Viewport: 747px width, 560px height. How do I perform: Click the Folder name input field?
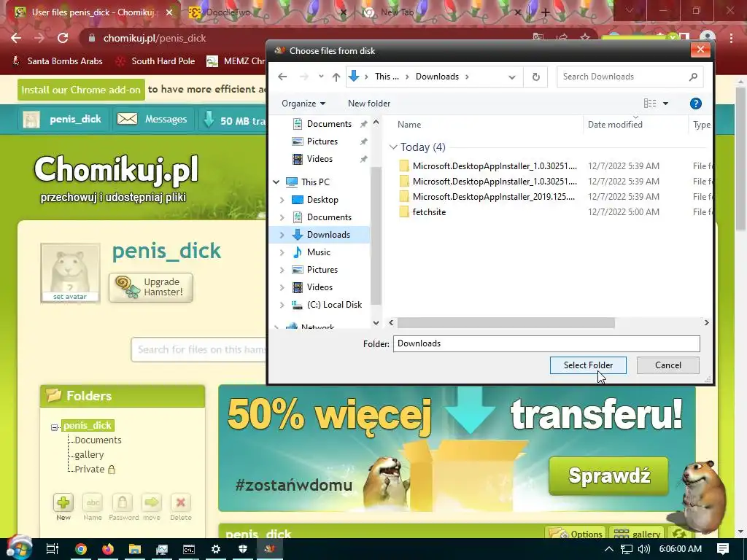(546, 344)
